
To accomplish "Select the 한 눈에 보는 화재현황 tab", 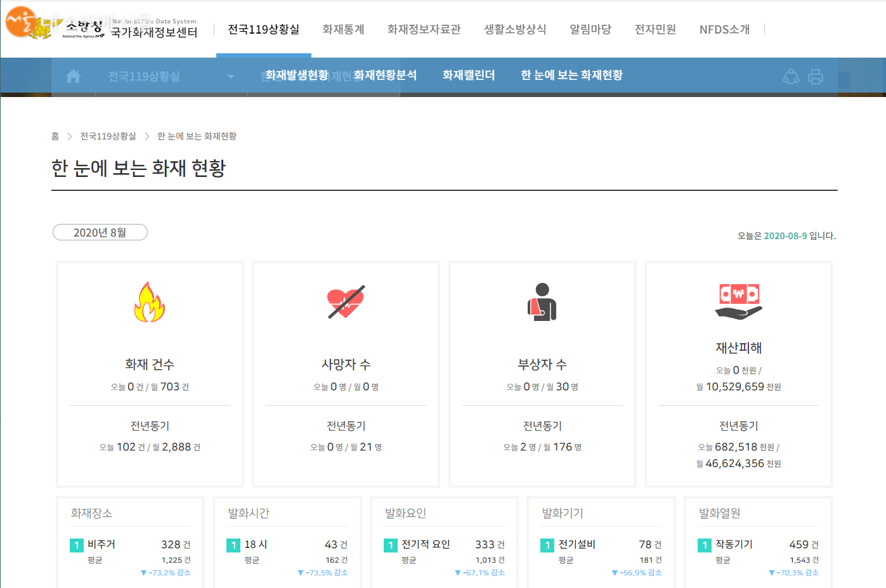I will click(x=571, y=75).
